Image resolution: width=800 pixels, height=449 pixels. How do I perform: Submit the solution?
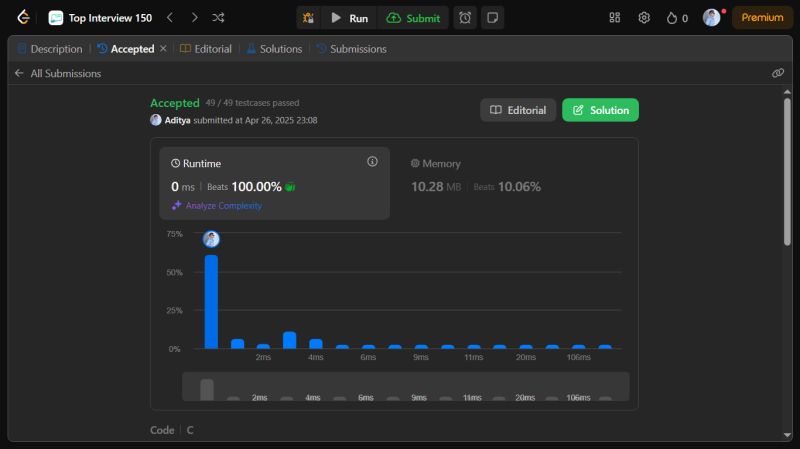(413, 18)
